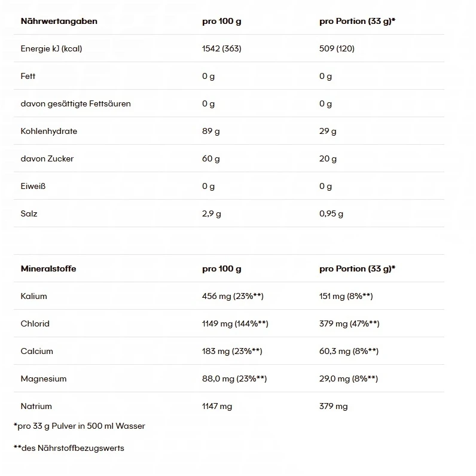The image size is (476, 476).
Task: Click the 89 g carbohydrate value
Action: (x=210, y=132)
